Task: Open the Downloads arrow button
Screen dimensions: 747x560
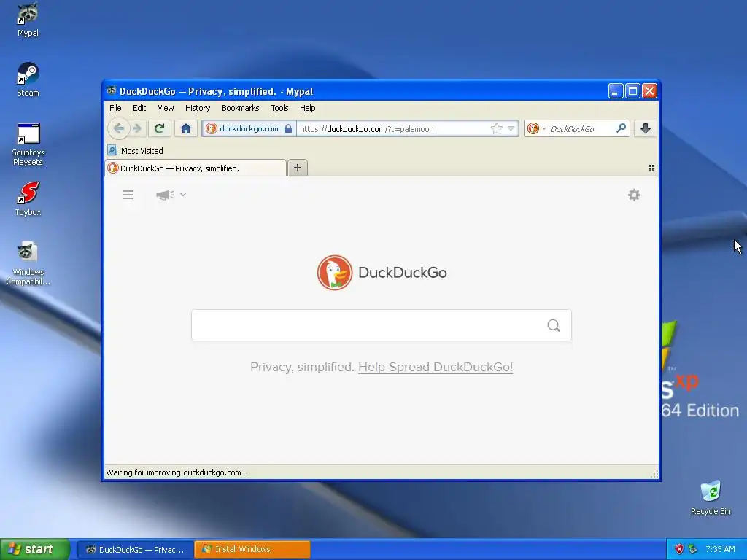Action: click(646, 128)
